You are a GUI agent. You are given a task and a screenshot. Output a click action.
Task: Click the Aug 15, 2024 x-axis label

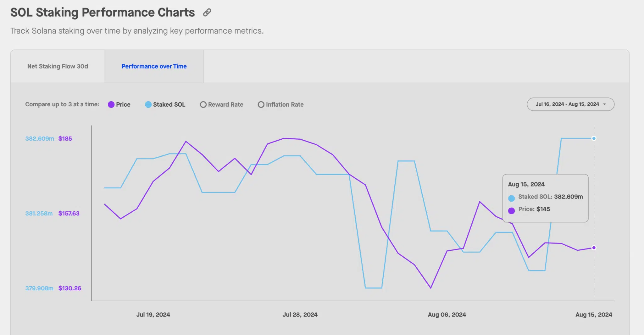tap(594, 315)
